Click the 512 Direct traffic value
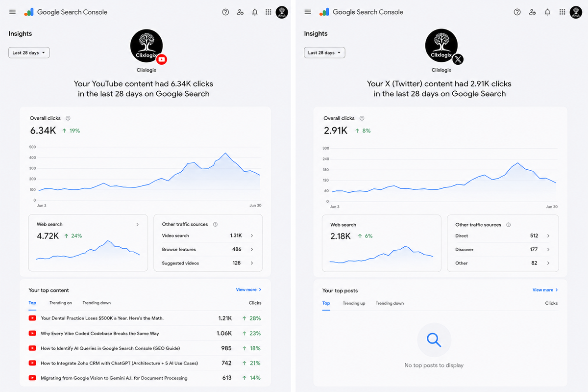588x392 pixels. tap(534, 235)
